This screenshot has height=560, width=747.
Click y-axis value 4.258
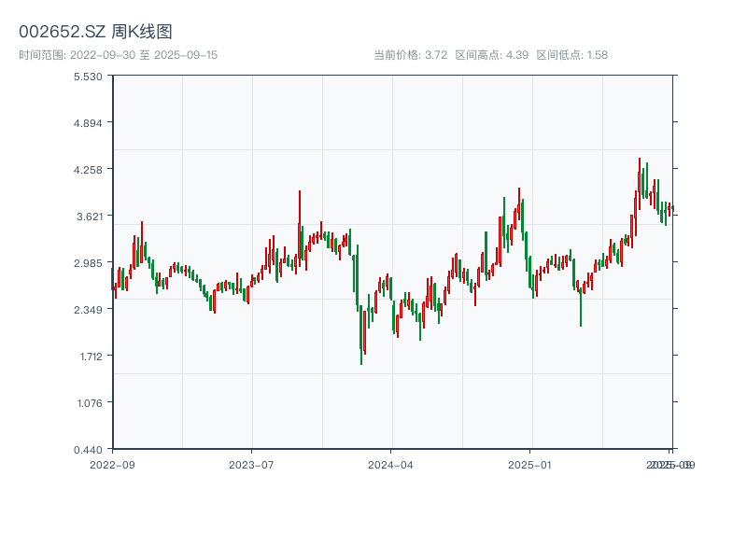(88, 170)
